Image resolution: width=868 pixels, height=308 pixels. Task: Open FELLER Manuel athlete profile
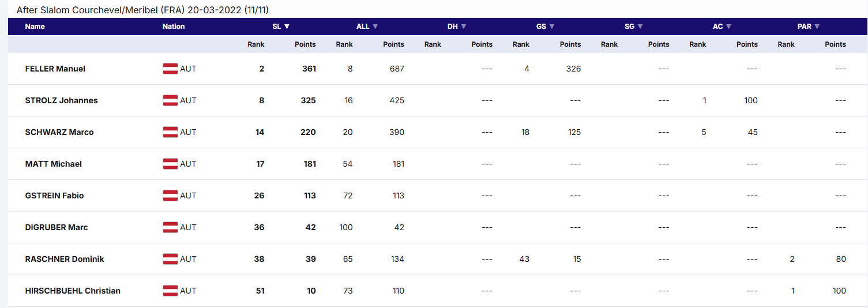pyautogui.click(x=55, y=69)
